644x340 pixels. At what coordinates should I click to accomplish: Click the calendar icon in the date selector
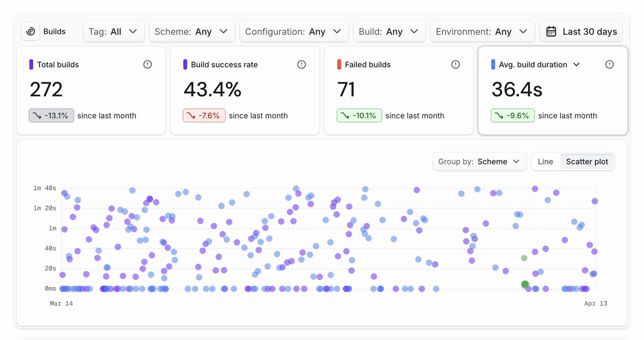552,31
